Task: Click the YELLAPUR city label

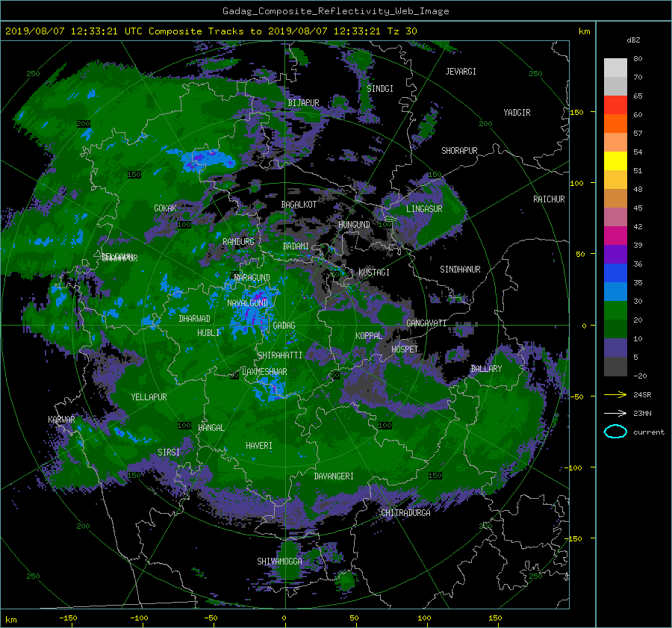Action: tap(149, 397)
